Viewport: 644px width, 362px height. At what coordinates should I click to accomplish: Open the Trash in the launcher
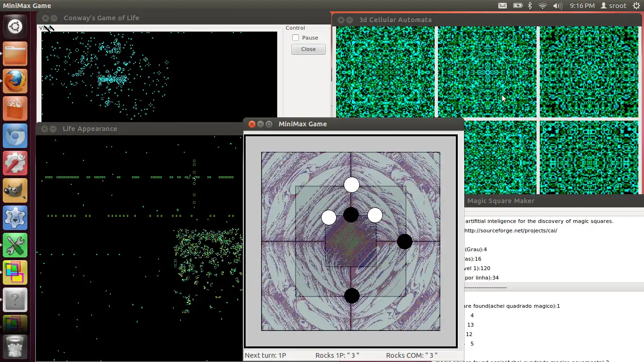tap(15, 347)
